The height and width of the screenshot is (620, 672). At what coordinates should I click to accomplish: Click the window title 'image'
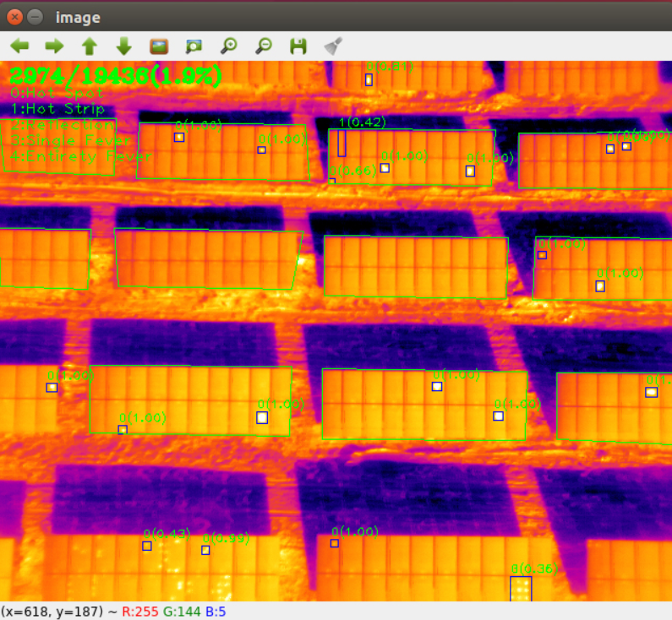(x=78, y=18)
